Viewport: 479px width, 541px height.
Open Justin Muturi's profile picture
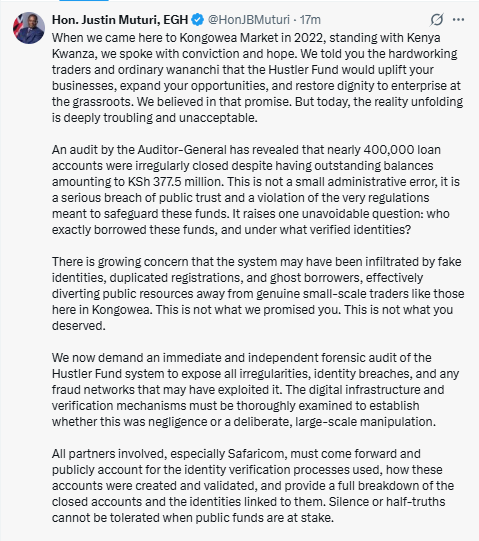tap(29, 28)
